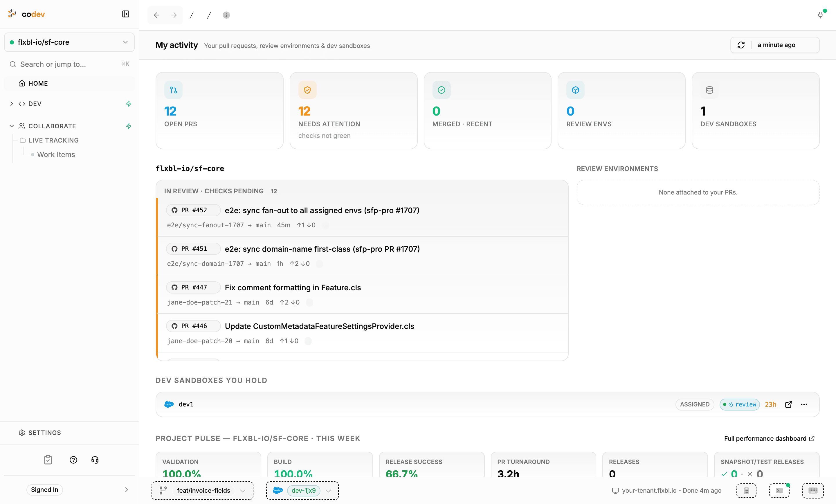Go to HOME in the sidebar

(x=69, y=84)
